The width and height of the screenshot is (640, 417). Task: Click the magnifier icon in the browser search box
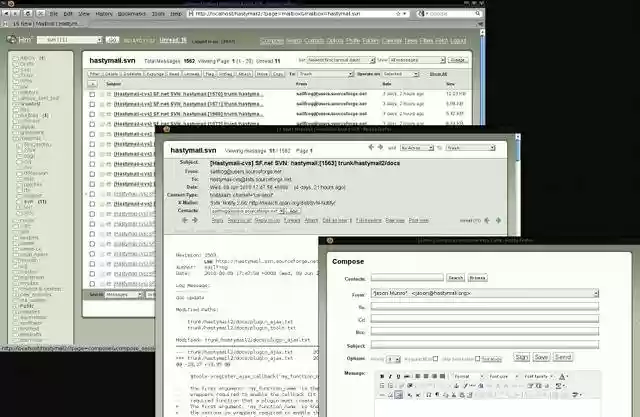coord(477,13)
